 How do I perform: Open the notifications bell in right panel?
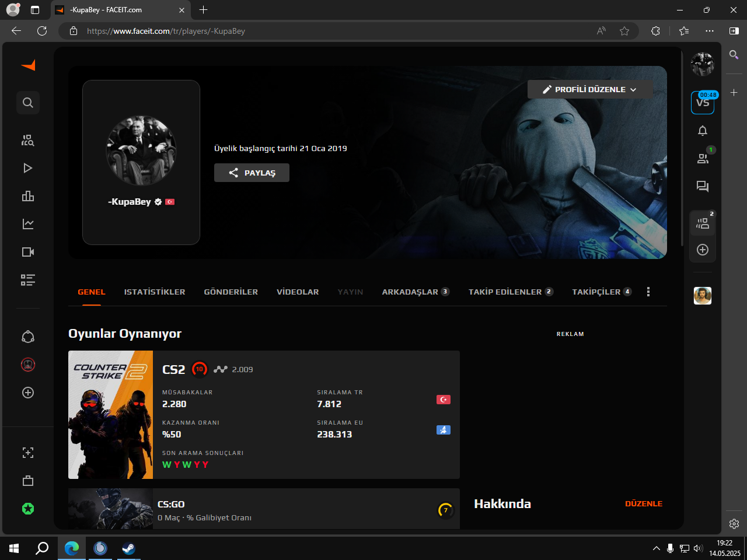pos(703,131)
